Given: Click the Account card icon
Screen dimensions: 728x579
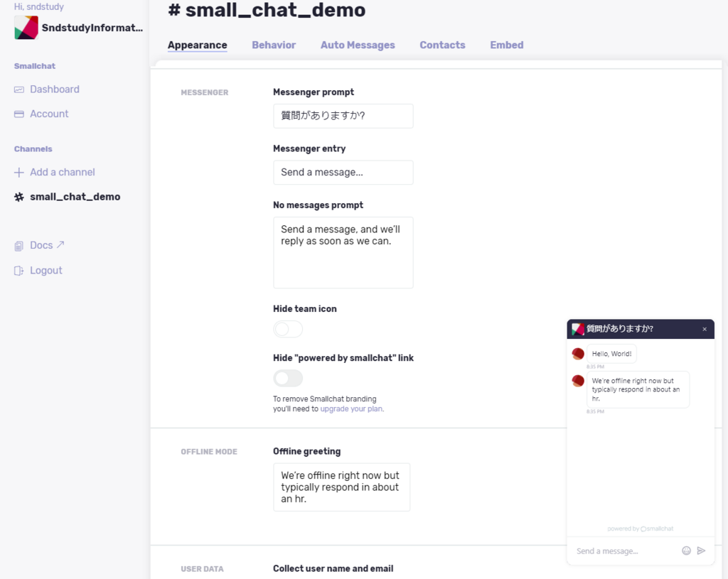Looking at the screenshot, I should [19, 114].
